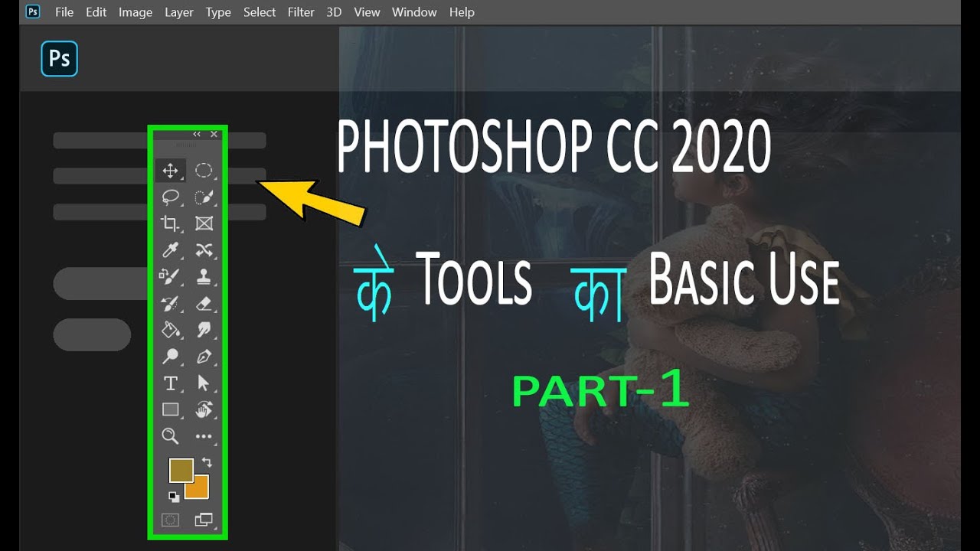The width and height of the screenshot is (980, 551).
Task: Select the Horizontal Type tool
Action: click(x=171, y=383)
